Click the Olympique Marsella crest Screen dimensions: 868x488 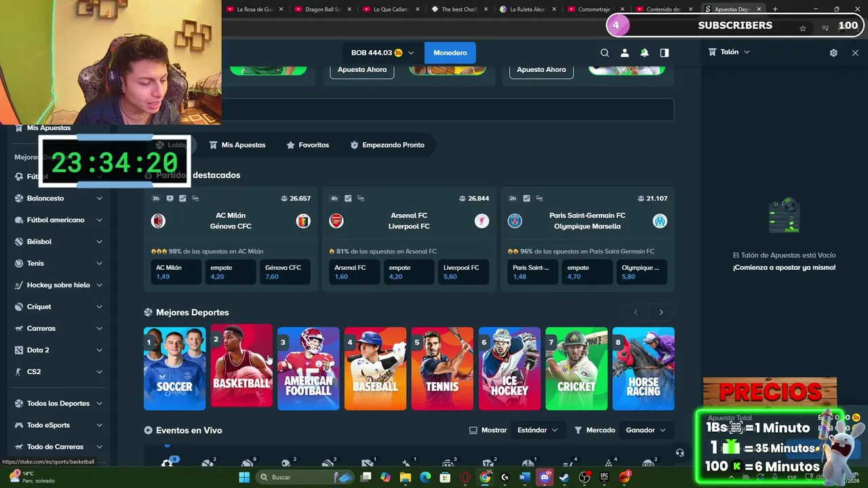pos(660,221)
